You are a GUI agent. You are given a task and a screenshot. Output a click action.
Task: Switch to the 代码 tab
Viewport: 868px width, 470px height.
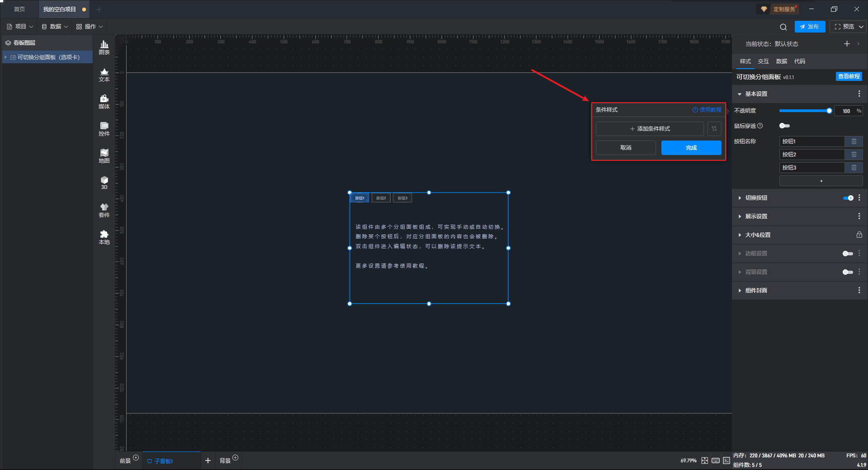[799, 61]
